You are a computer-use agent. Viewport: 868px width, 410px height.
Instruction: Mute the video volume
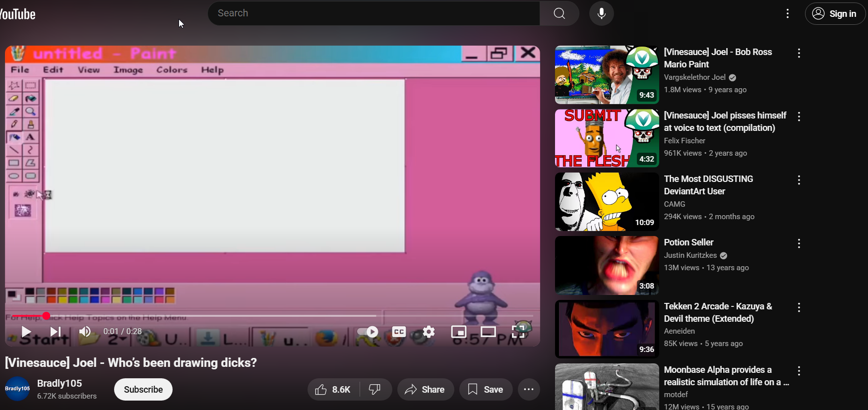(85, 332)
